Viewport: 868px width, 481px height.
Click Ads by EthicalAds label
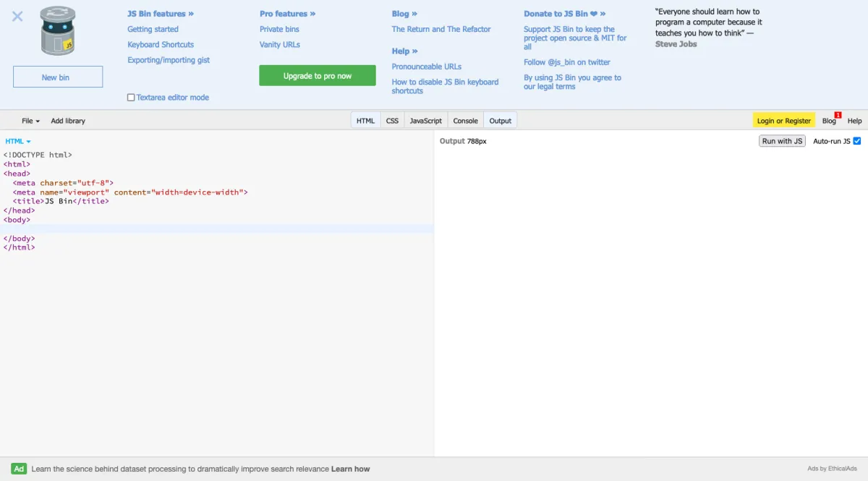click(832, 469)
